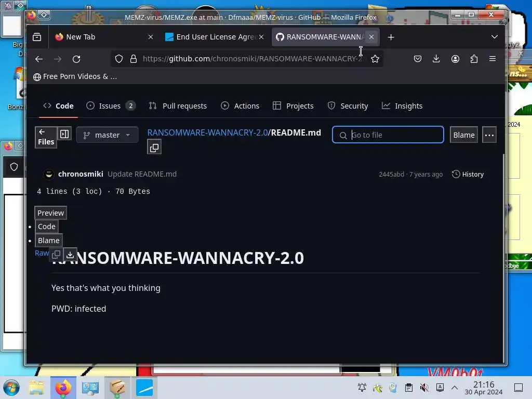
Task: Click the show desktop button
Action: [518, 388]
